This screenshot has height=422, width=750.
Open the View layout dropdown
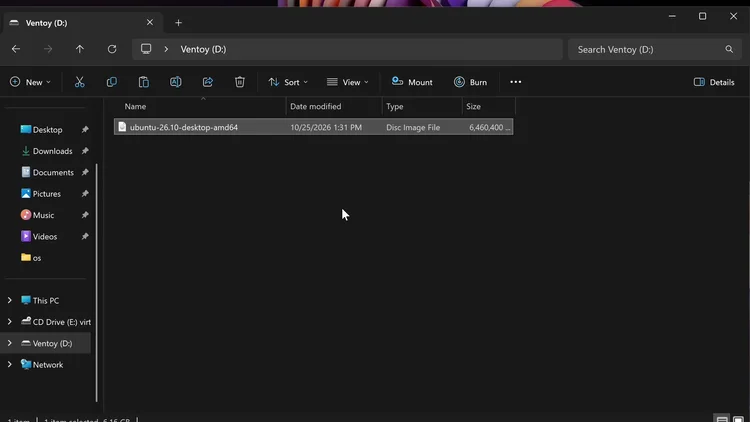[348, 82]
